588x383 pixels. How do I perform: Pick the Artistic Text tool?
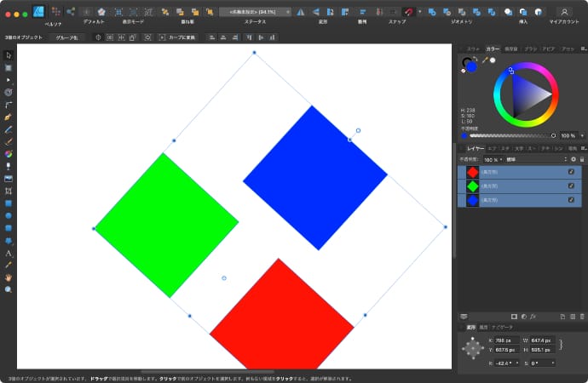click(x=9, y=253)
